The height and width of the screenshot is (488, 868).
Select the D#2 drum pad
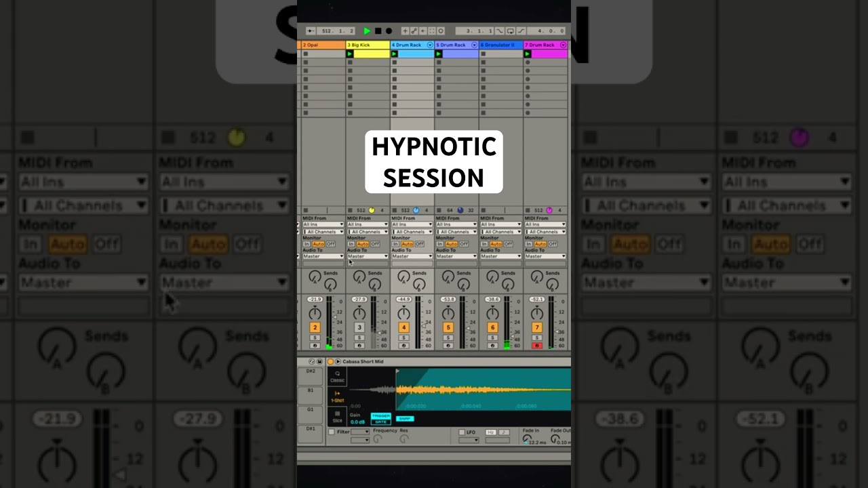click(311, 376)
